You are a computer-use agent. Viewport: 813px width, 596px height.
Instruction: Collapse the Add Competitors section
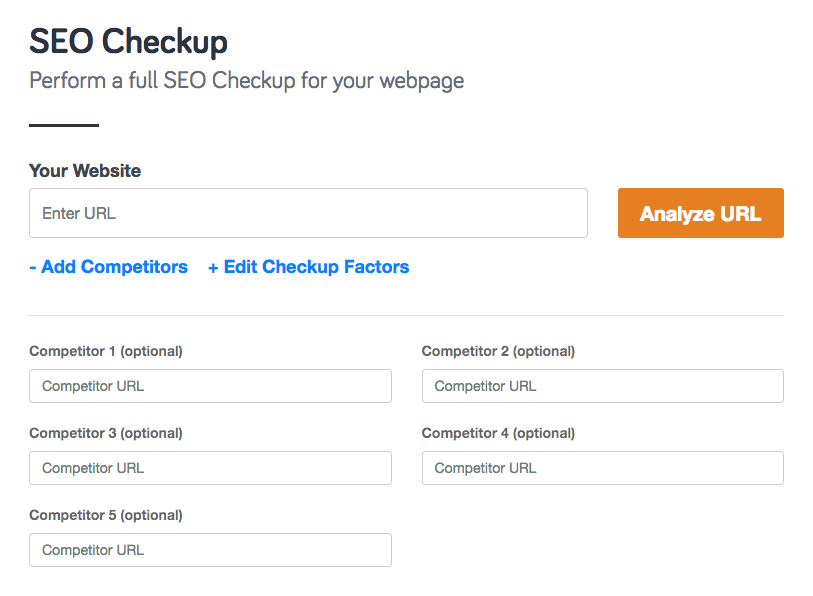[108, 267]
